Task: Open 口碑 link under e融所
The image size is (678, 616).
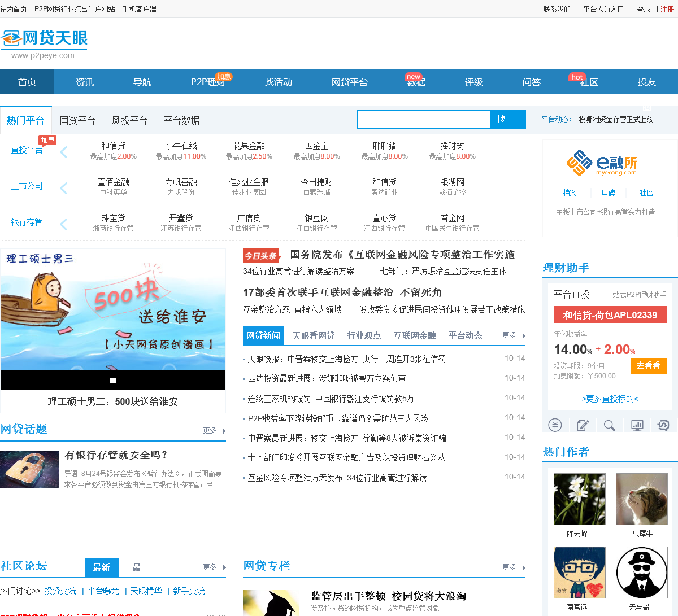Action: click(609, 193)
